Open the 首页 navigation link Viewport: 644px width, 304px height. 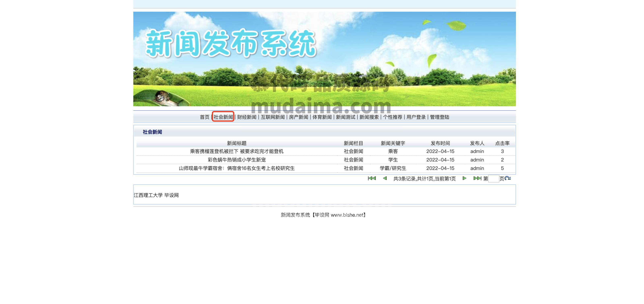[205, 117]
